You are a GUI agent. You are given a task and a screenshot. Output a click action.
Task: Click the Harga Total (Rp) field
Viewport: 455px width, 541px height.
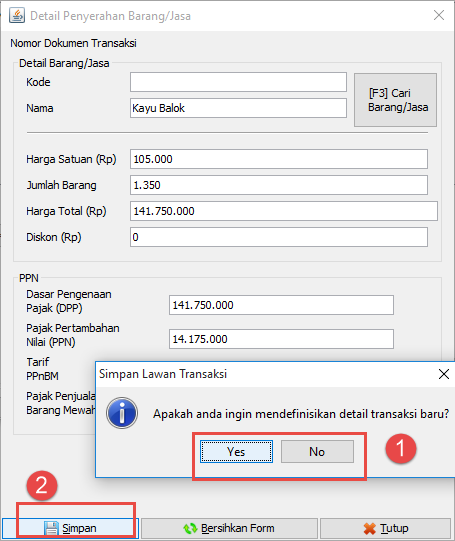tap(284, 211)
